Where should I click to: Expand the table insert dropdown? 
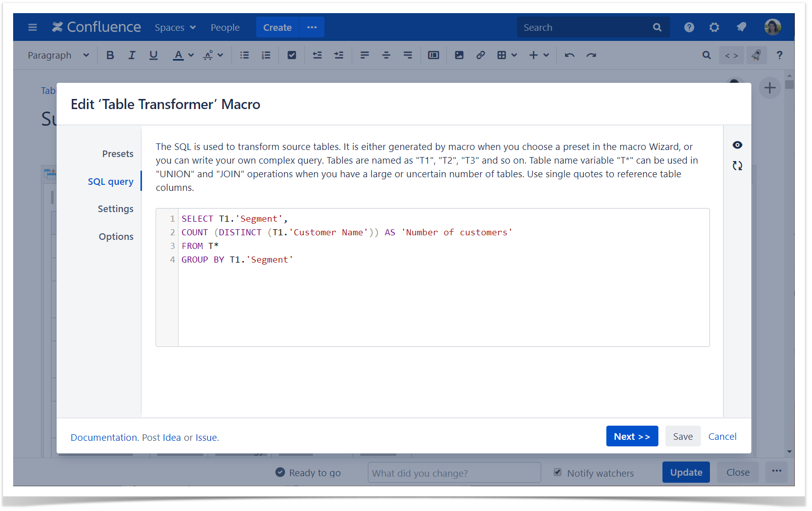[507, 55]
